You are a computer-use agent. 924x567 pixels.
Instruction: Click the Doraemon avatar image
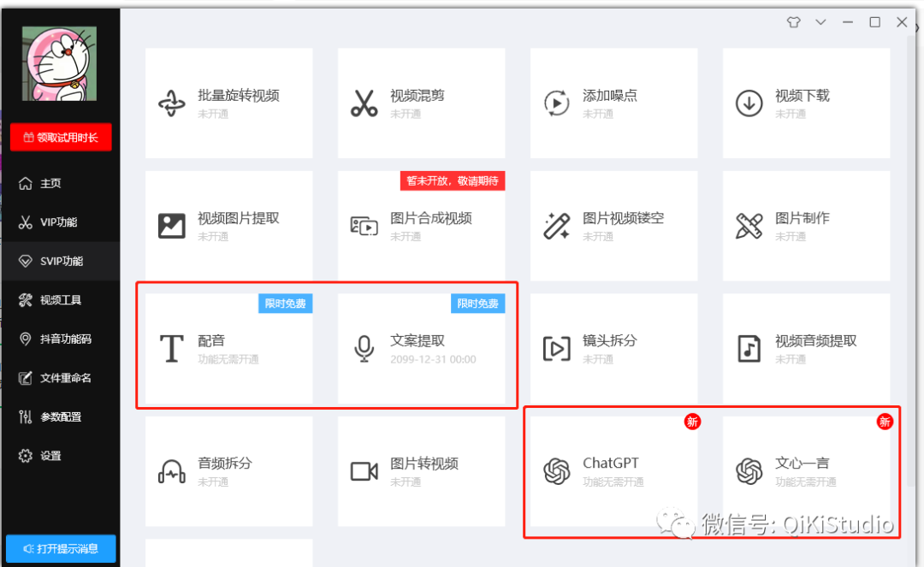[x=59, y=62]
